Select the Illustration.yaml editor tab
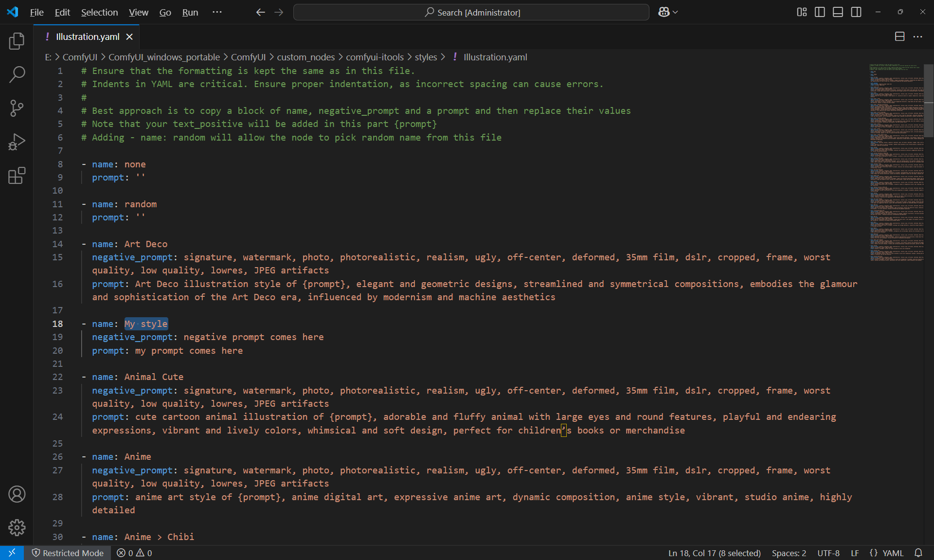Image resolution: width=934 pixels, height=560 pixels. point(87,36)
